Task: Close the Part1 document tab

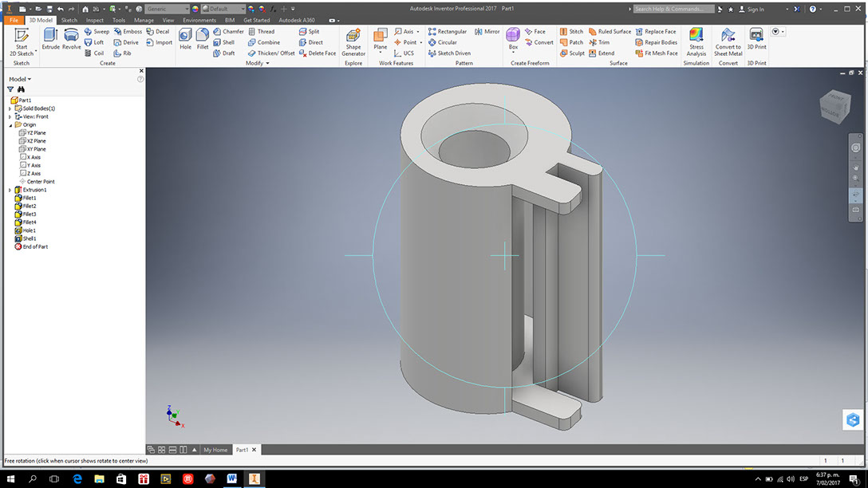Action: [x=254, y=450]
